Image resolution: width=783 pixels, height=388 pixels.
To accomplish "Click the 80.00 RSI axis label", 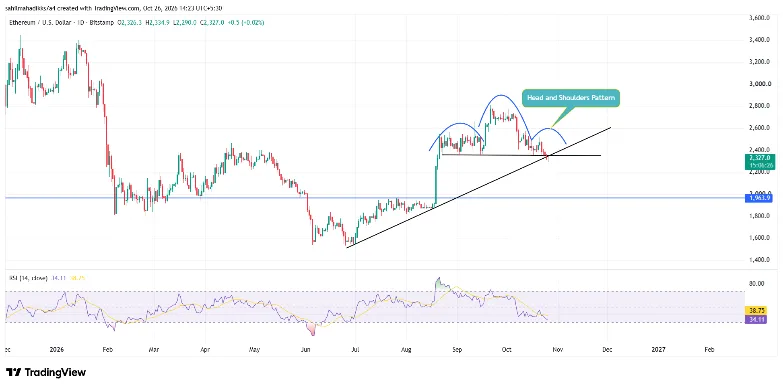I will [757, 284].
